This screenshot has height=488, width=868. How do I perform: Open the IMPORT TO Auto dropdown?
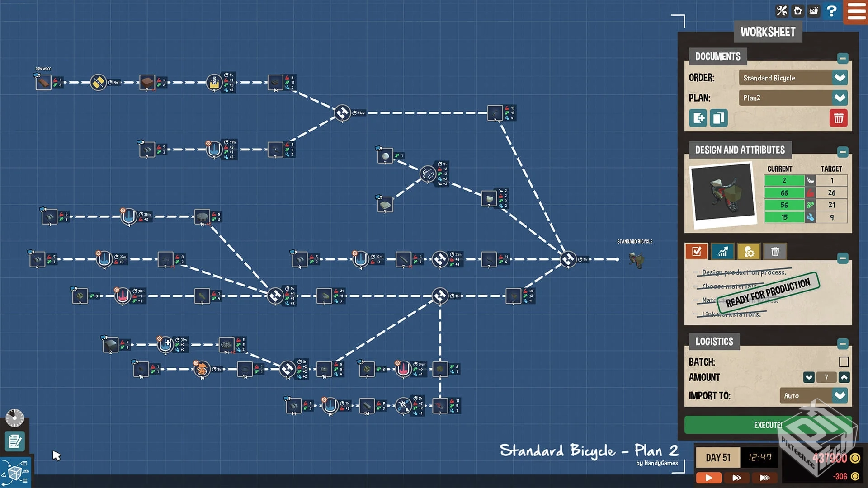click(840, 395)
